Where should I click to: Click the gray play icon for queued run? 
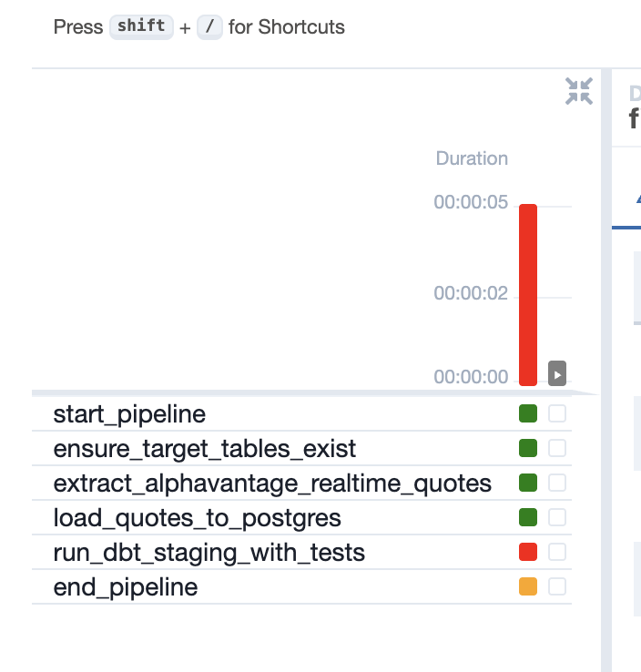[x=557, y=372]
